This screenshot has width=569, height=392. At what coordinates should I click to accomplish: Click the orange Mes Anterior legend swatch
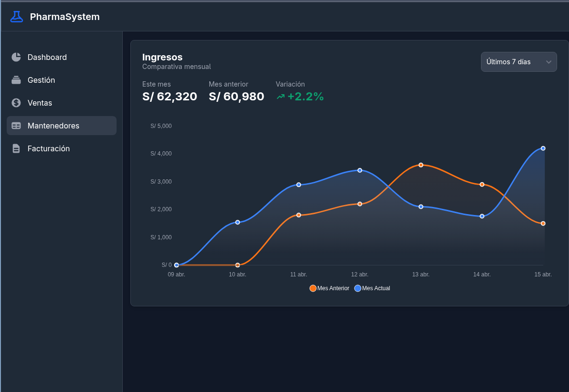[x=313, y=288]
